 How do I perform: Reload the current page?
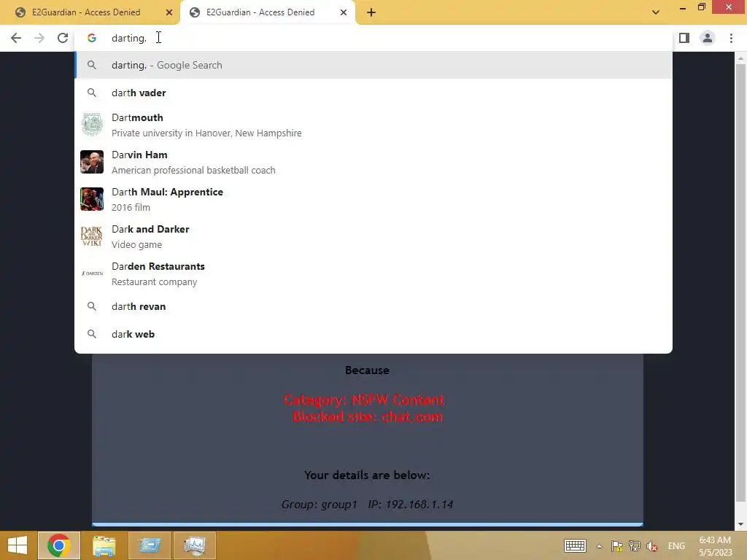click(x=63, y=38)
